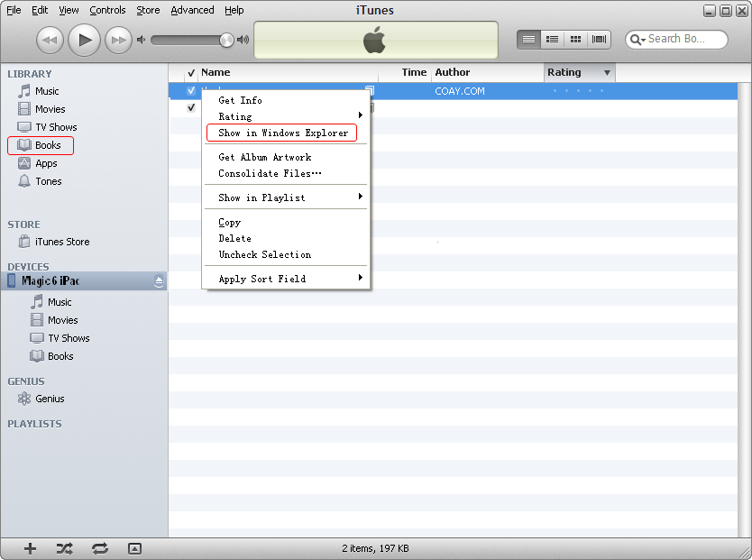Sort the list by Rating column

(580, 72)
